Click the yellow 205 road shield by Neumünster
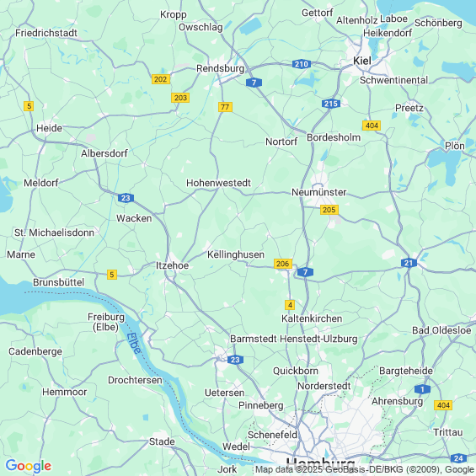 (x=329, y=210)
